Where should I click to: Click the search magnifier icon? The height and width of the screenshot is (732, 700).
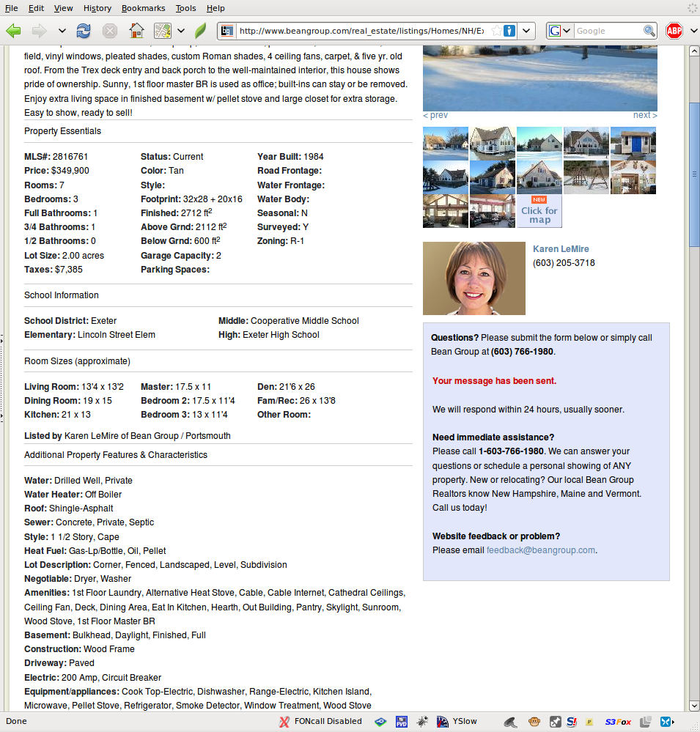649,31
